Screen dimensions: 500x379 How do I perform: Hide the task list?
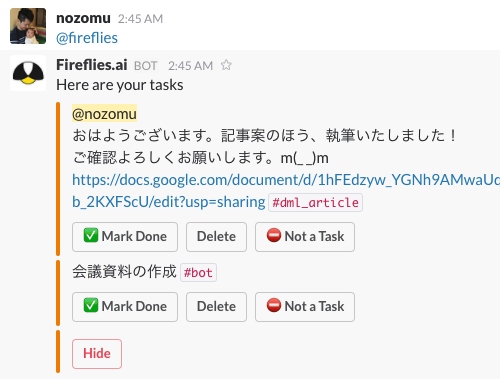pos(97,354)
